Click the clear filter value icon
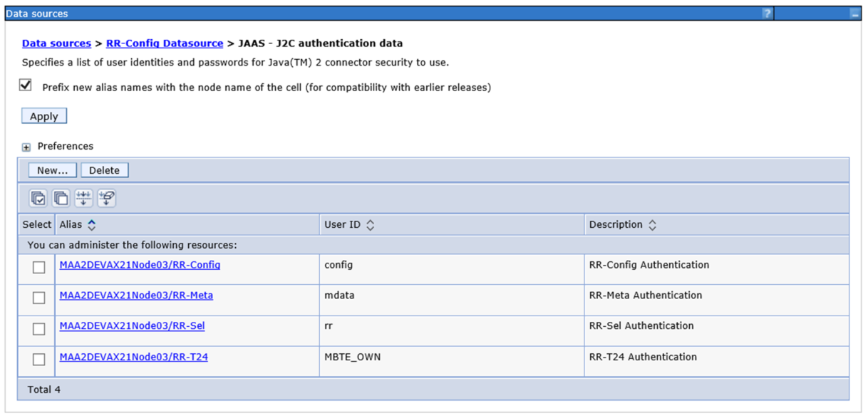The width and height of the screenshot is (868, 418). click(107, 199)
